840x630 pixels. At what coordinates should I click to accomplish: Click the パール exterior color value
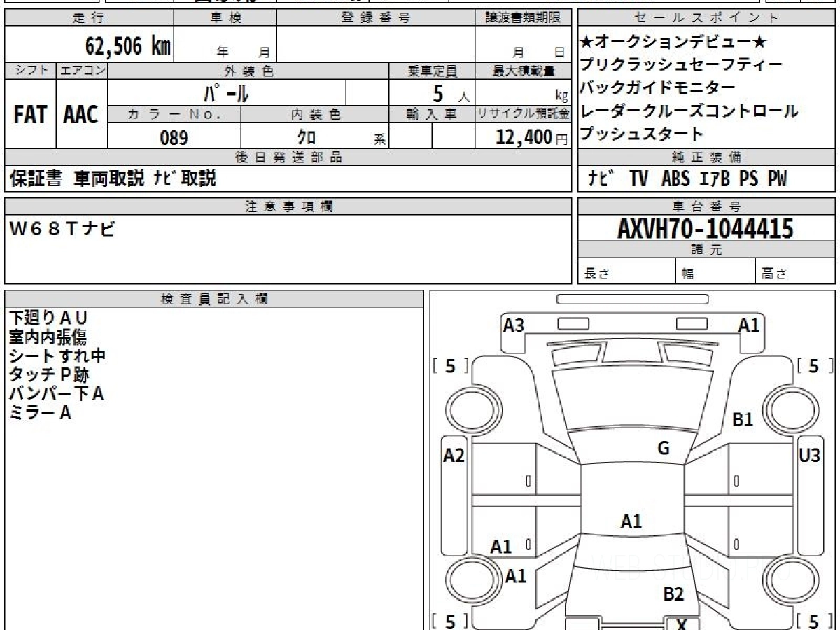pyautogui.click(x=226, y=92)
